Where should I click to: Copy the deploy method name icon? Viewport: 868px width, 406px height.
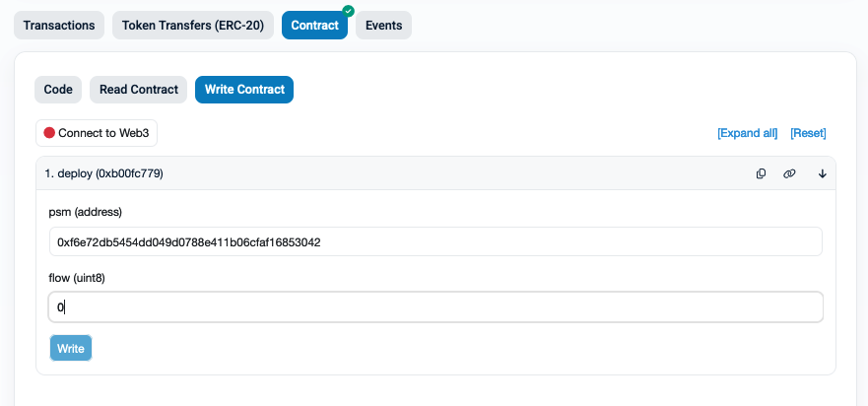click(x=761, y=173)
